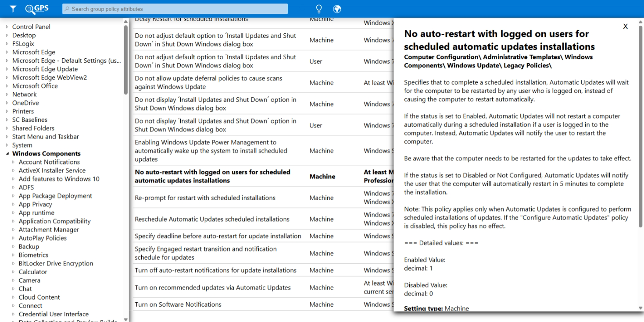
Task: Click the lightbulb icon
Action: (x=319, y=9)
